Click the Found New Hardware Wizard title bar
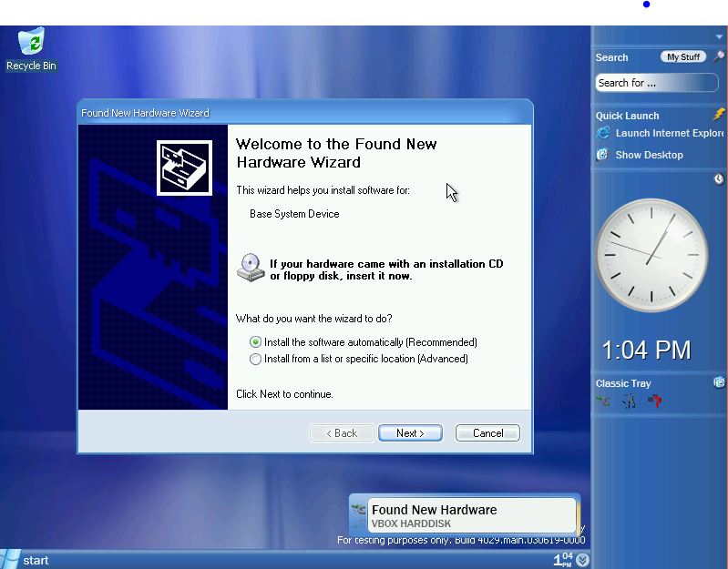The image size is (728, 569). point(305,113)
